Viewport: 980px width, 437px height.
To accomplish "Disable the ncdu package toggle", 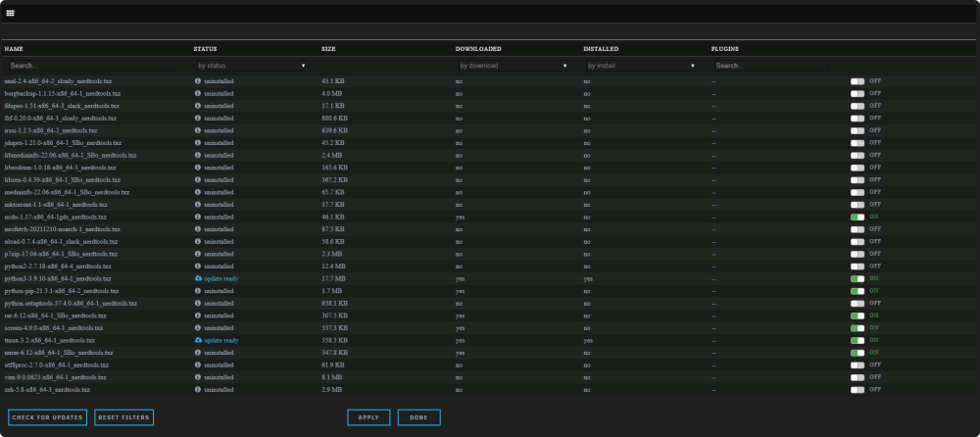I will pyautogui.click(x=857, y=217).
